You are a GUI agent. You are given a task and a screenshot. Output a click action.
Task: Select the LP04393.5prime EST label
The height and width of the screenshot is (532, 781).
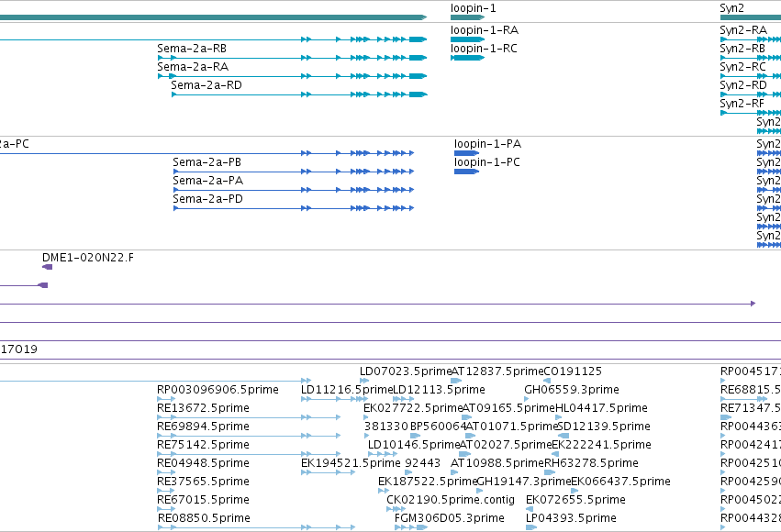coord(571,519)
